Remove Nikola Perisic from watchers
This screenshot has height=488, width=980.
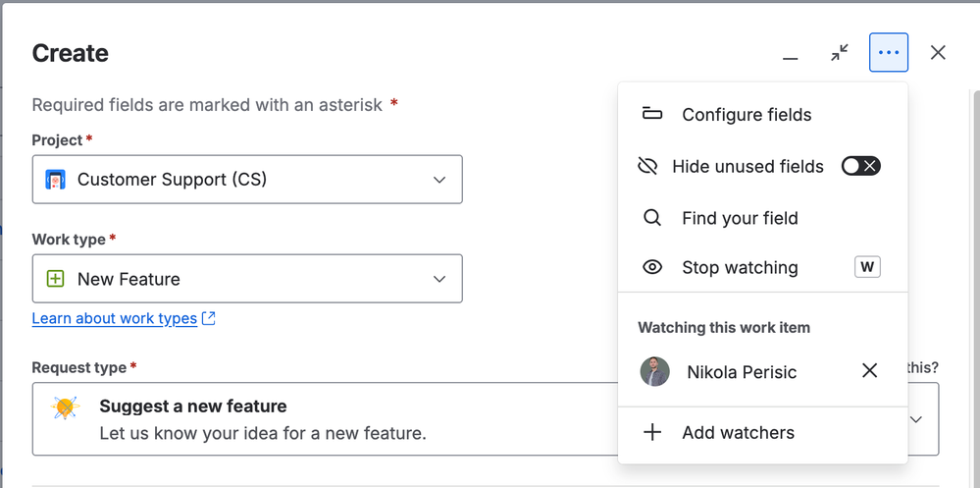(x=869, y=371)
